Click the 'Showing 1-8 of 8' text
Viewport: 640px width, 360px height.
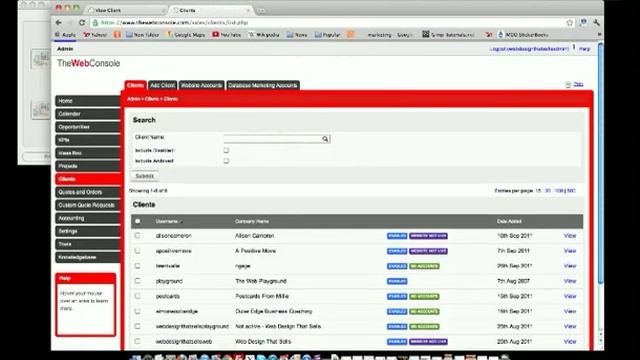pyautogui.click(x=148, y=191)
